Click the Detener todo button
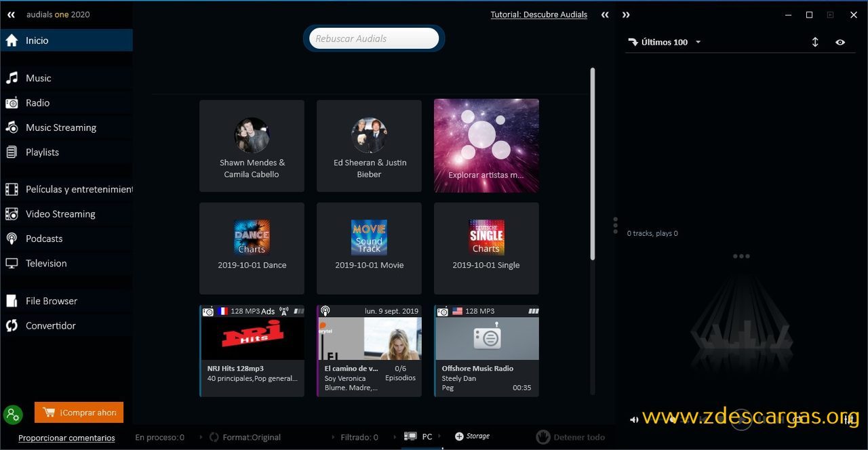The height and width of the screenshot is (450, 868). click(x=570, y=437)
